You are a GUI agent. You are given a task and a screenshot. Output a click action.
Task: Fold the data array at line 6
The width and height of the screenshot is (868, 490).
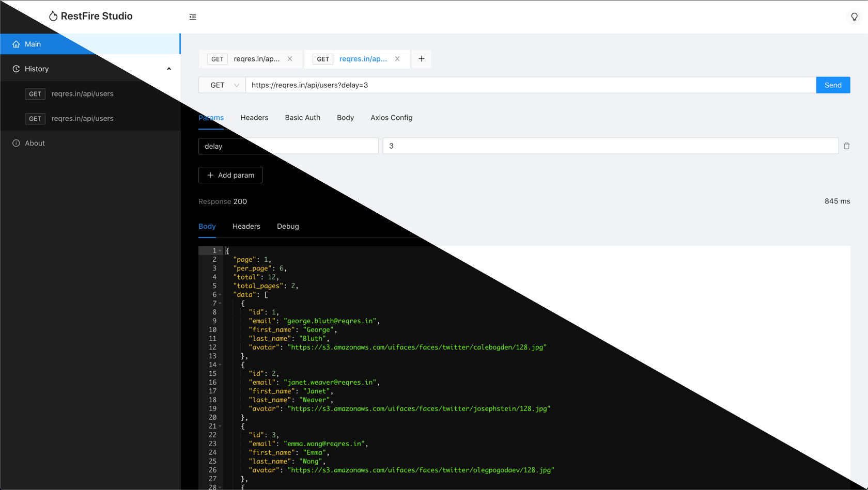pyautogui.click(x=220, y=295)
